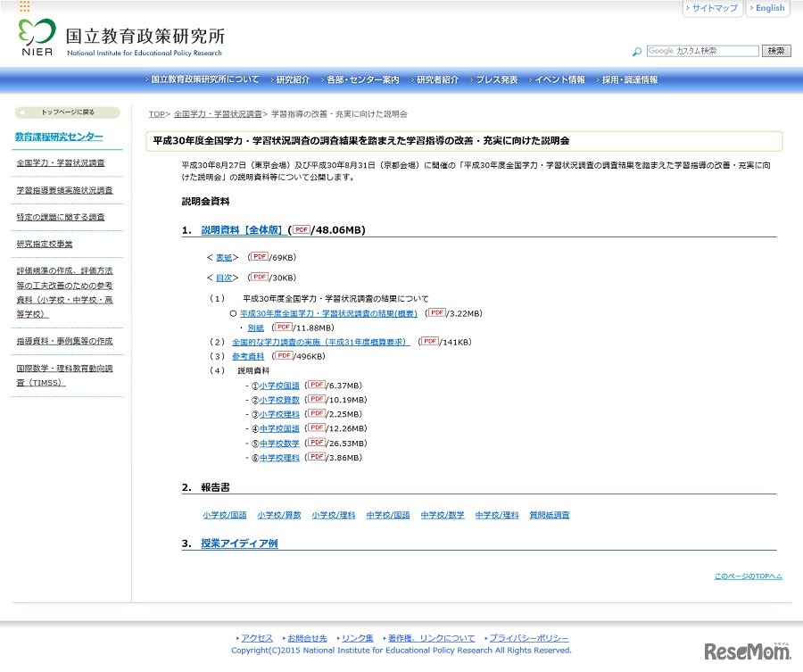The image size is (803, 672).
Task: Open 全国学力・学習状況調査 in the left sidebar
Action: click(61, 163)
